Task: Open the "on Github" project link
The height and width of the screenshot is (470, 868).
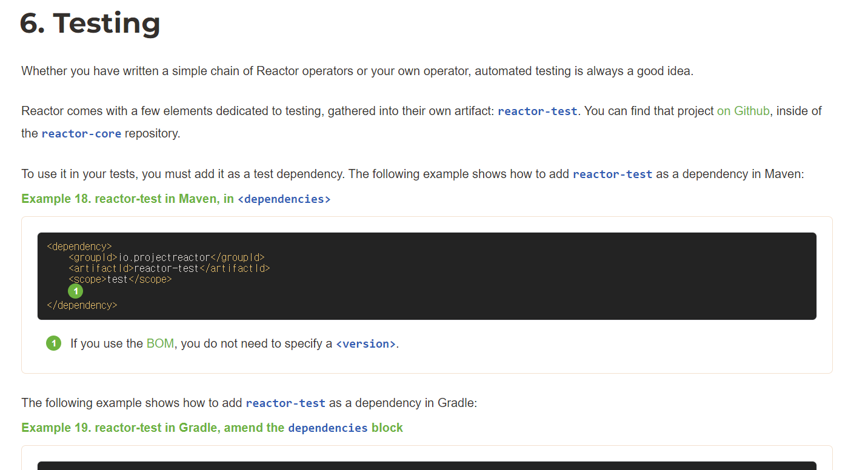Action: coord(743,111)
